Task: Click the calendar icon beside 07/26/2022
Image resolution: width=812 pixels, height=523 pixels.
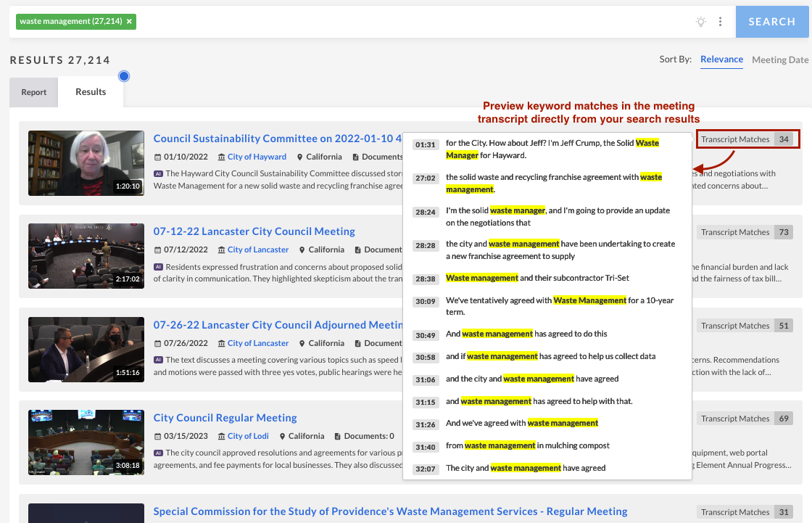Action: click(157, 344)
